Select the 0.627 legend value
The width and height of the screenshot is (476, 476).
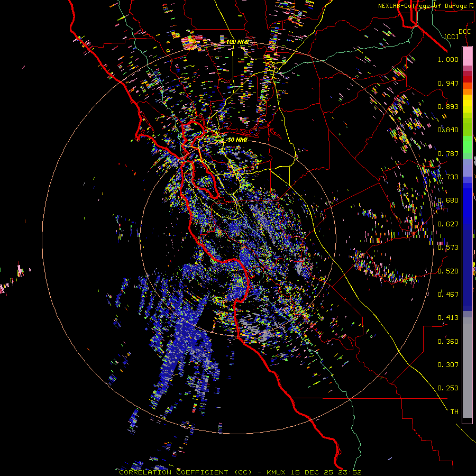pyautogui.click(x=448, y=224)
